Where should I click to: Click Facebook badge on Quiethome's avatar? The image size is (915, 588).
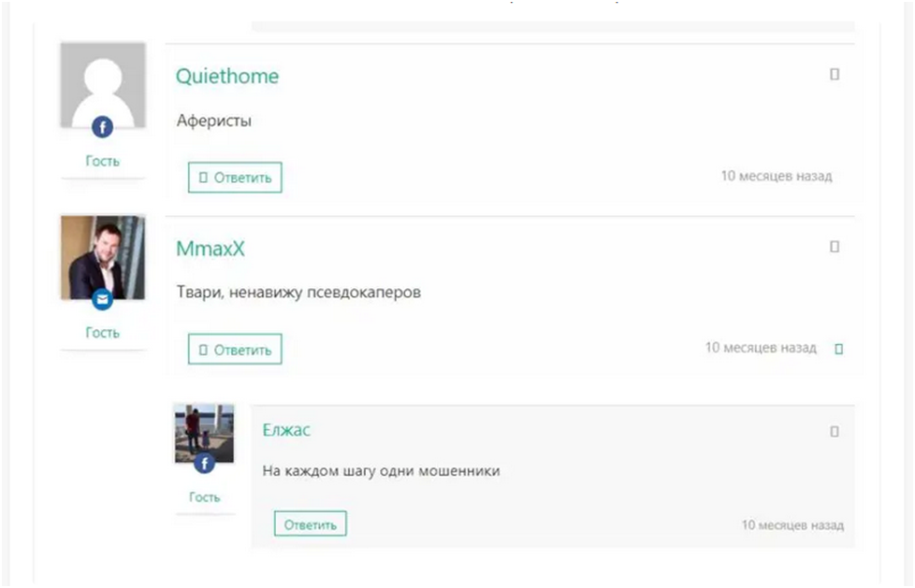[x=102, y=126]
